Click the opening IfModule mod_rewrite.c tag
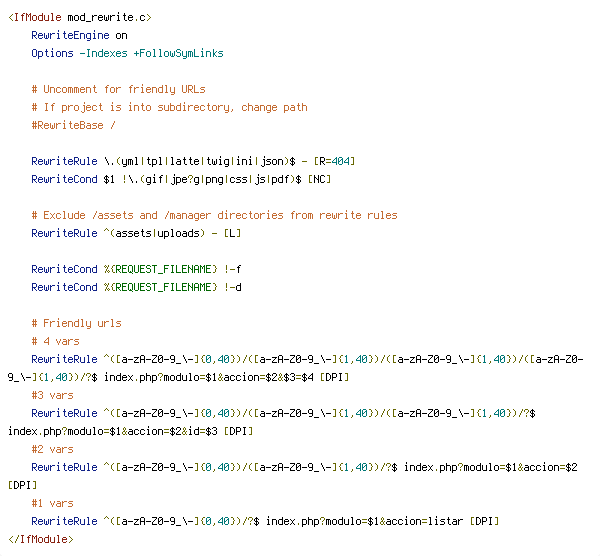Viewport: 600px width, 556px height. [80, 18]
